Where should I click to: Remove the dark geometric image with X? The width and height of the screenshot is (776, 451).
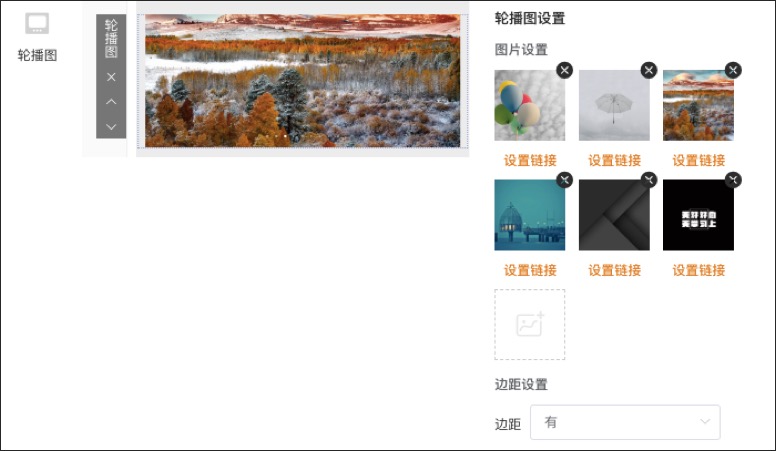[649, 180]
